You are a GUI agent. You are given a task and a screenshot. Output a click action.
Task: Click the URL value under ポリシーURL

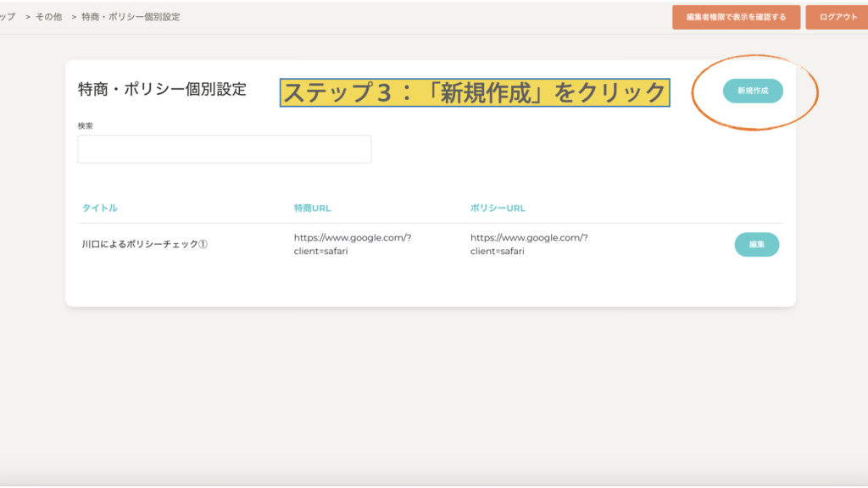click(528, 244)
